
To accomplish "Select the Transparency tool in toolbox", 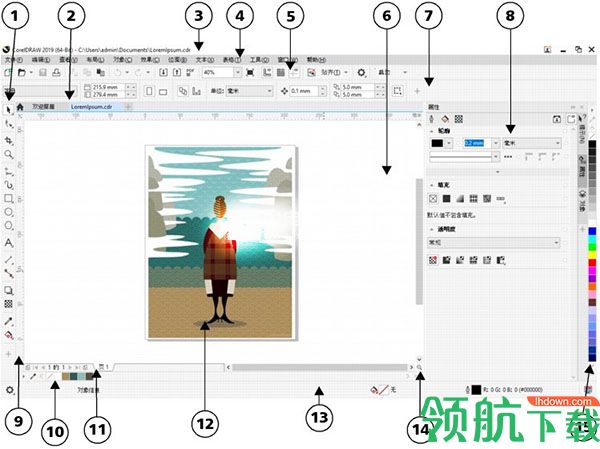I will click(x=8, y=304).
